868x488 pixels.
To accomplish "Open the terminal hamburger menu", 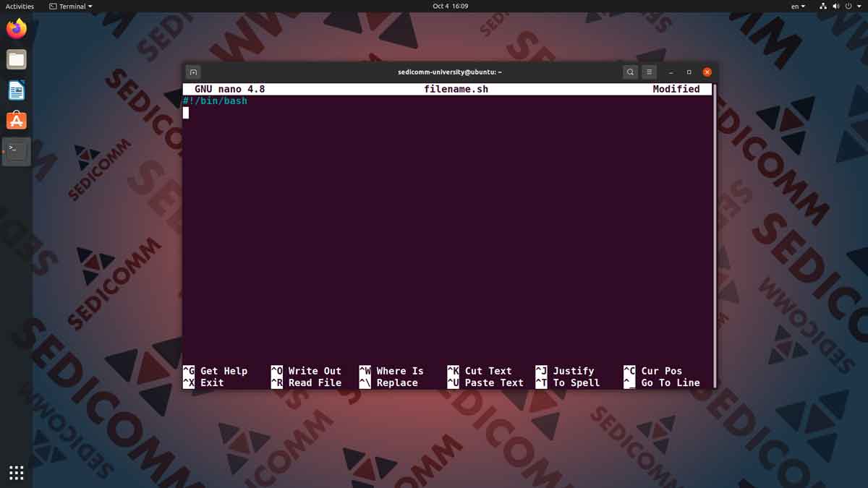I will [x=649, y=72].
